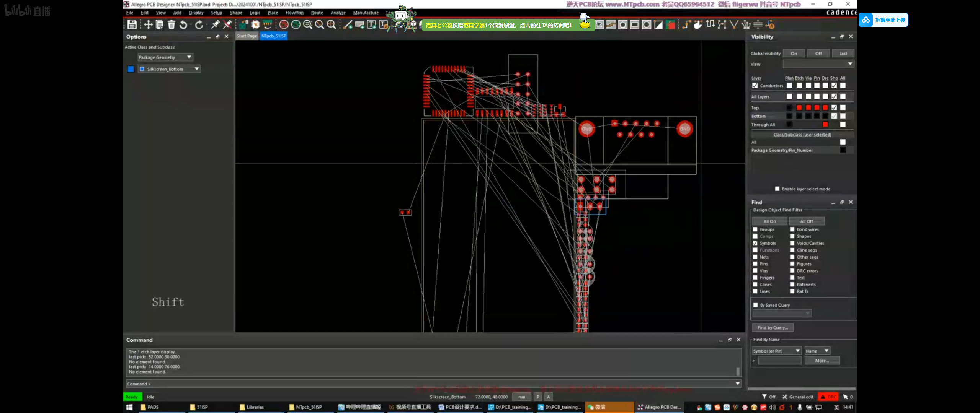Enable the Nets find filter checkbox
This screenshot has width=980, height=413.
pos(755,257)
